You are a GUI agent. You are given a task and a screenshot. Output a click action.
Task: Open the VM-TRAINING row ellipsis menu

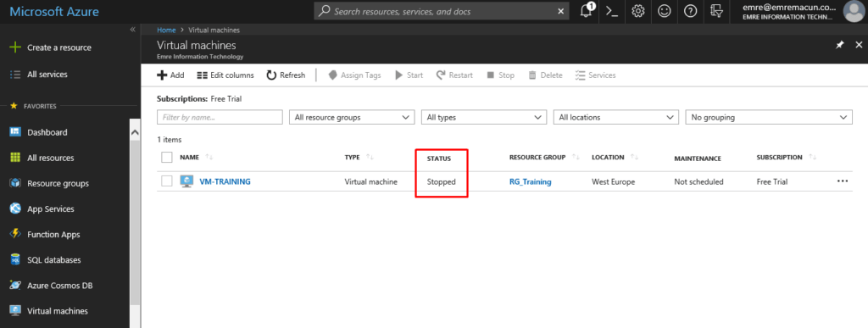tap(843, 181)
